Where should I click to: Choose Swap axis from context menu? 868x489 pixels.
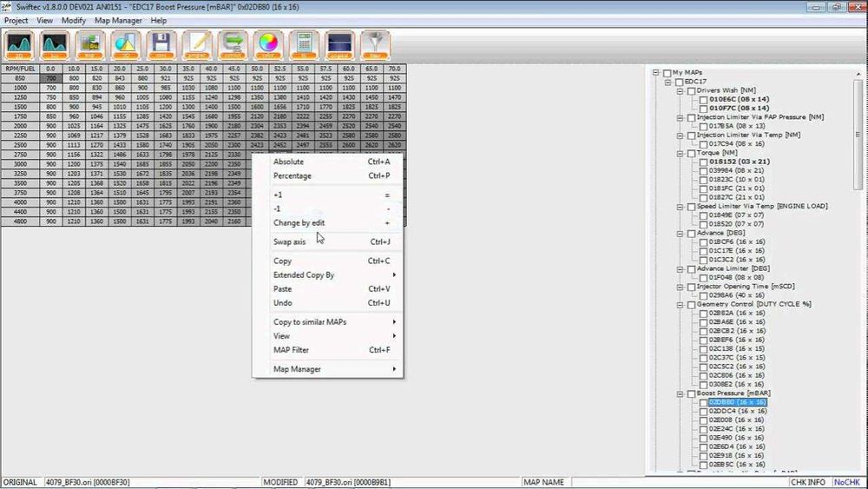328,242
